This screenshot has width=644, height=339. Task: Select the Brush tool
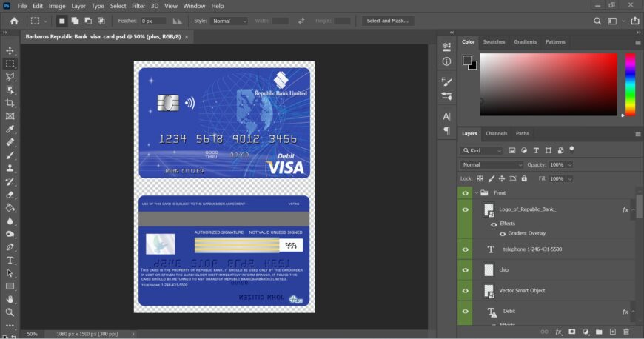point(10,155)
